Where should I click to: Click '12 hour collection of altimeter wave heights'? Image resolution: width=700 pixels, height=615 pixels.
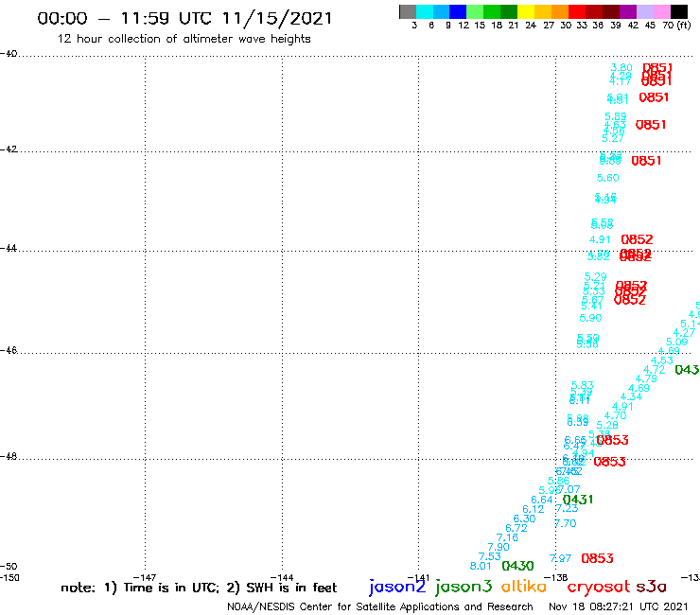click(184, 39)
